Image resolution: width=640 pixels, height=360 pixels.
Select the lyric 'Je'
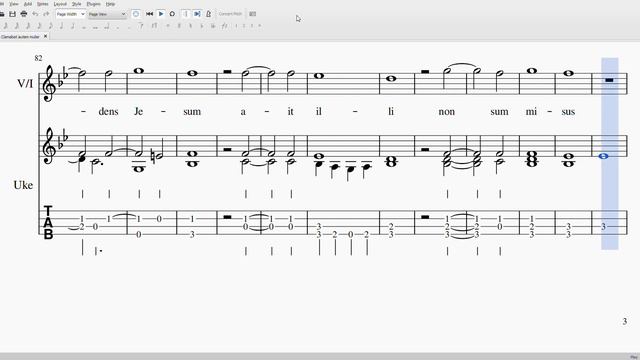point(138,111)
